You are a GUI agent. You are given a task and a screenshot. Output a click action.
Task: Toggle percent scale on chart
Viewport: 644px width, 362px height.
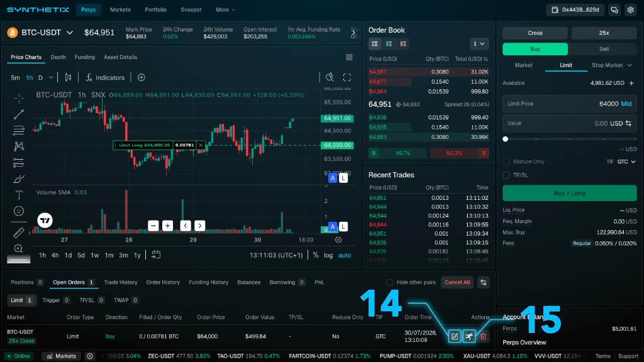[316, 255]
